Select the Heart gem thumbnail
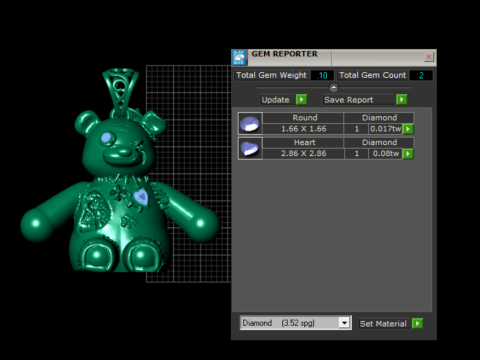Image resolution: width=480 pixels, height=360 pixels. tap(250, 148)
